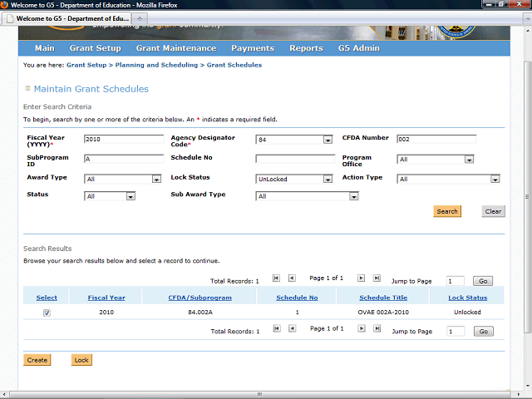
Task: Click last page icon below results table
Action: (377, 329)
